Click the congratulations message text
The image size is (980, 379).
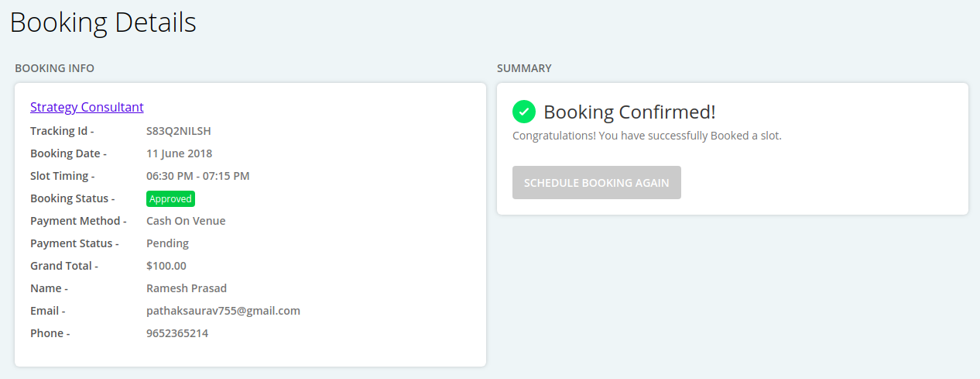pos(647,136)
